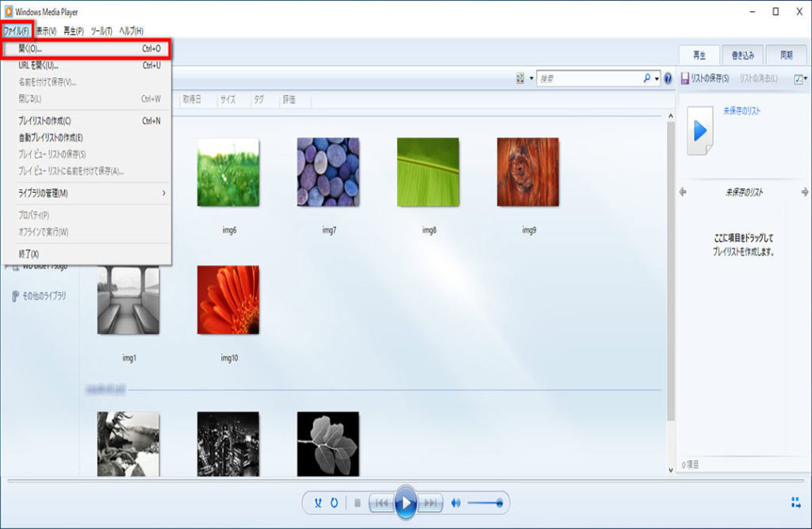Screen dimensions: 812x529
Task: Click the 未保存のリスト link
Action: pos(741,111)
